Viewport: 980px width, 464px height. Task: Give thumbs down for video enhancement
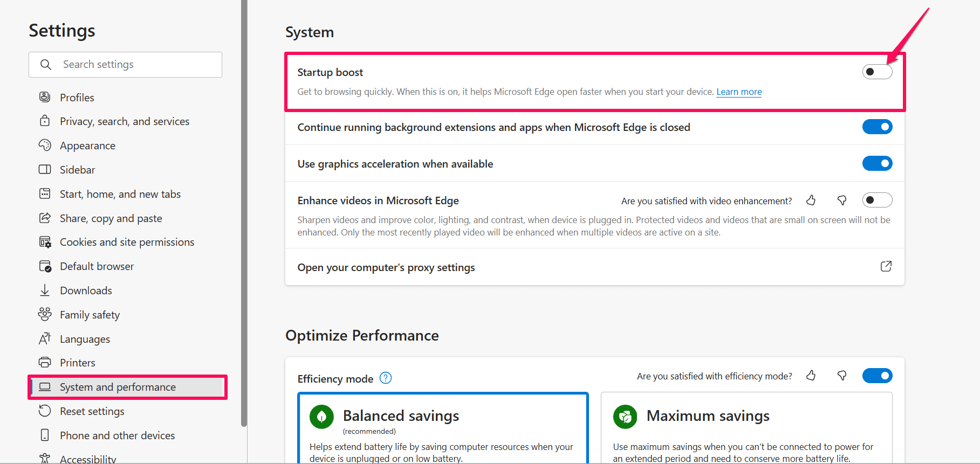842,200
